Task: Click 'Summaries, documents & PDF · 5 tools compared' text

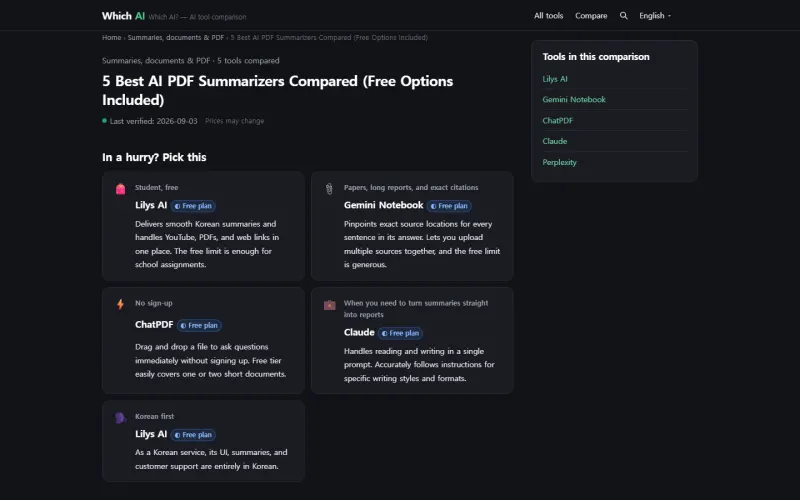Action: [x=191, y=60]
